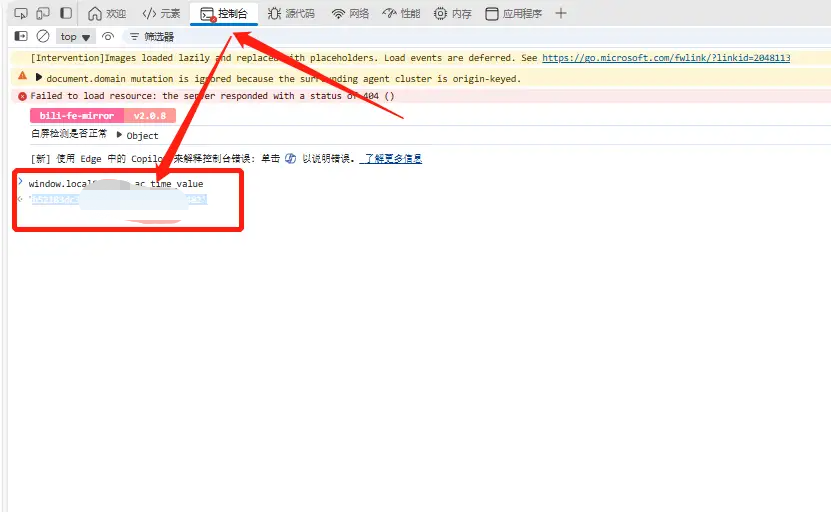The image size is (831, 512).
Task: Click the eye icon for live expressions
Action: (107, 36)
